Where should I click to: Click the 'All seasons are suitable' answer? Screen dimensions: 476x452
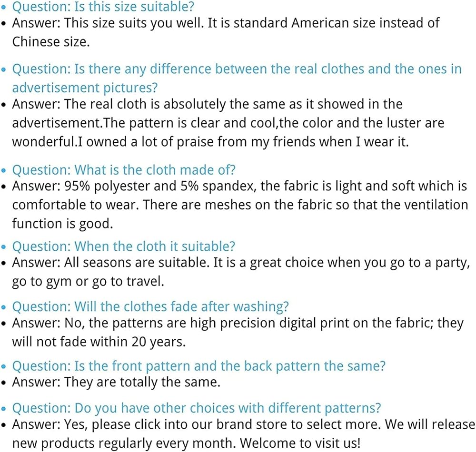coord(240,272)
